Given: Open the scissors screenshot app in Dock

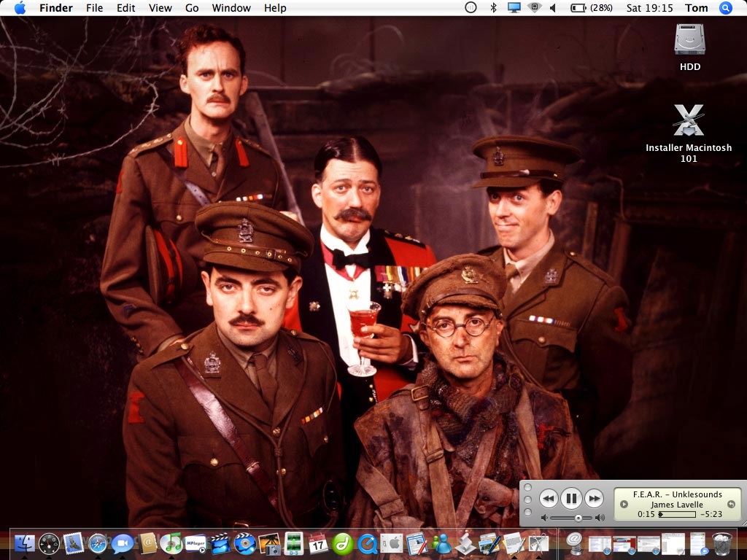Looking at the screenshot, I should point(538,543).
